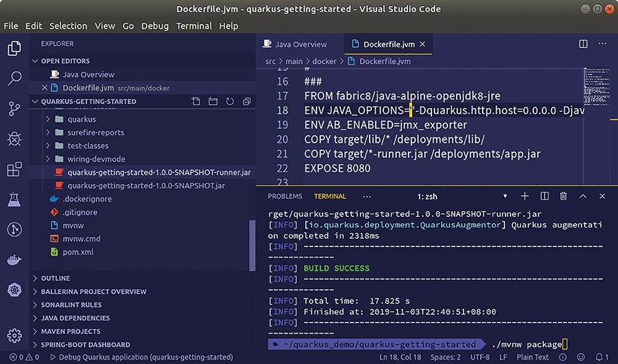
Task: Switch to the PROBLEMS panel tab
Action: [285, 196]
